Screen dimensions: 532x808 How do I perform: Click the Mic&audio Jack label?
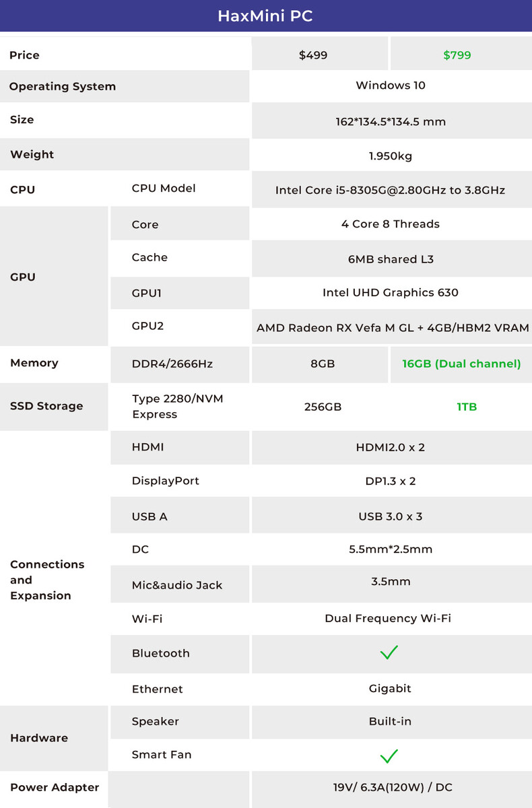click(177, 585)
